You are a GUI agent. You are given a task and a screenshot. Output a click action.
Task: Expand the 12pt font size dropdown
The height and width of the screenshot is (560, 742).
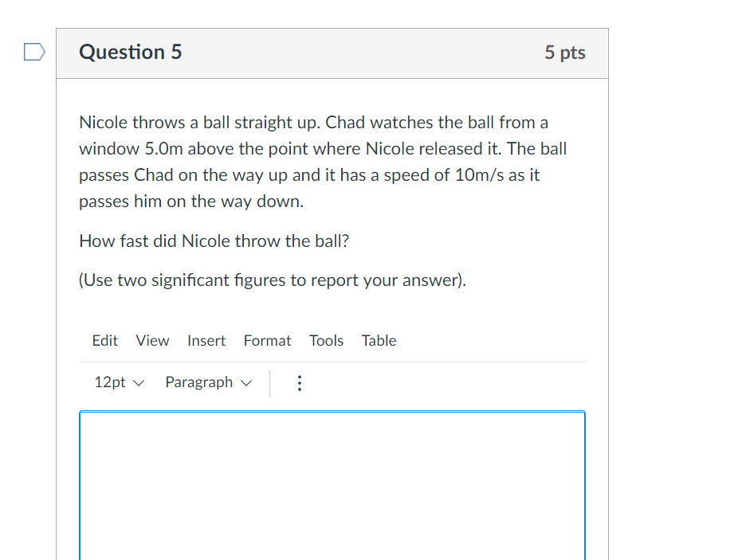click(118, 382)
